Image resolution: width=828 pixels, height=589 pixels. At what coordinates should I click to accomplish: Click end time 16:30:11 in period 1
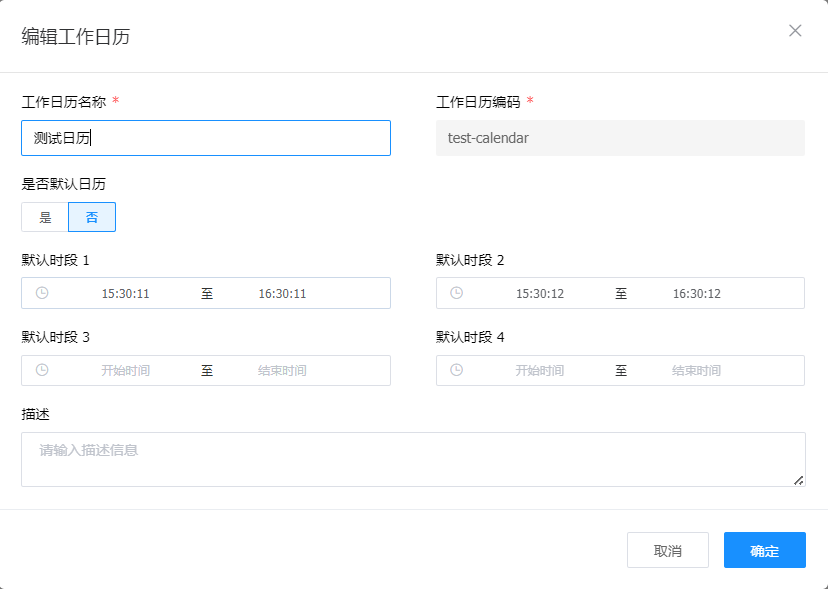click(x=282, y=294)
